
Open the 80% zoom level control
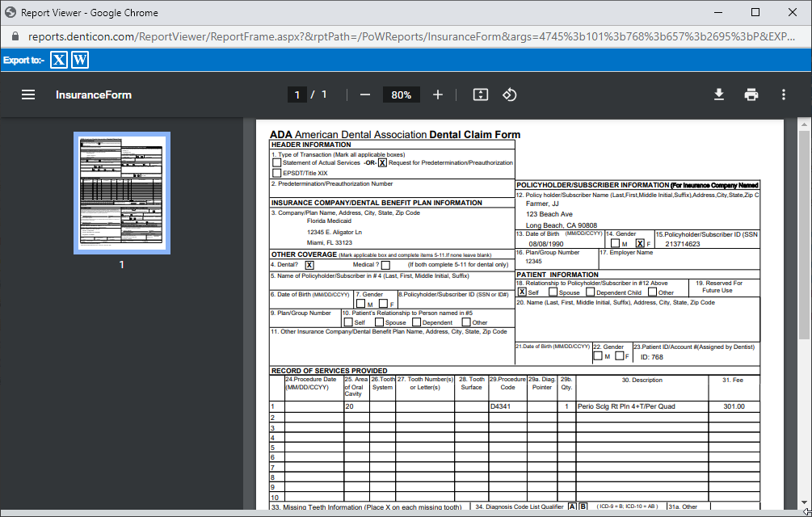pos(402,95)
